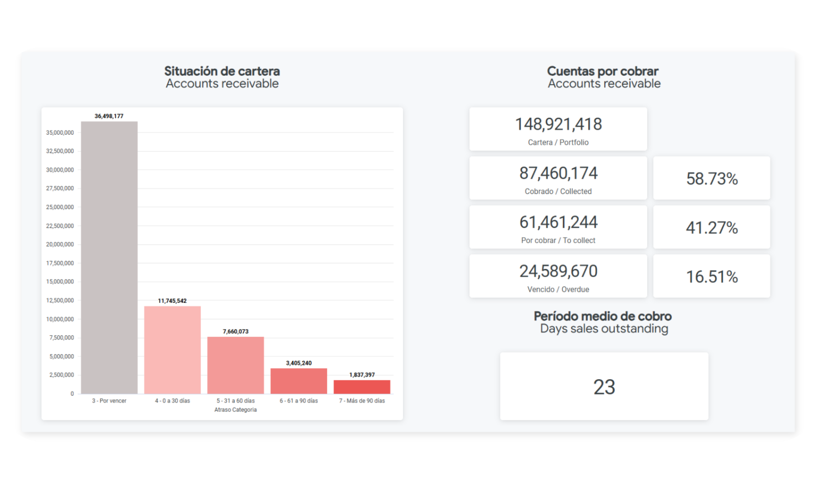Click the '3 - Por vencer' axis label
The width and height of the screenshot is (819, 504).
pyautogui.click(x=109, y=401)
